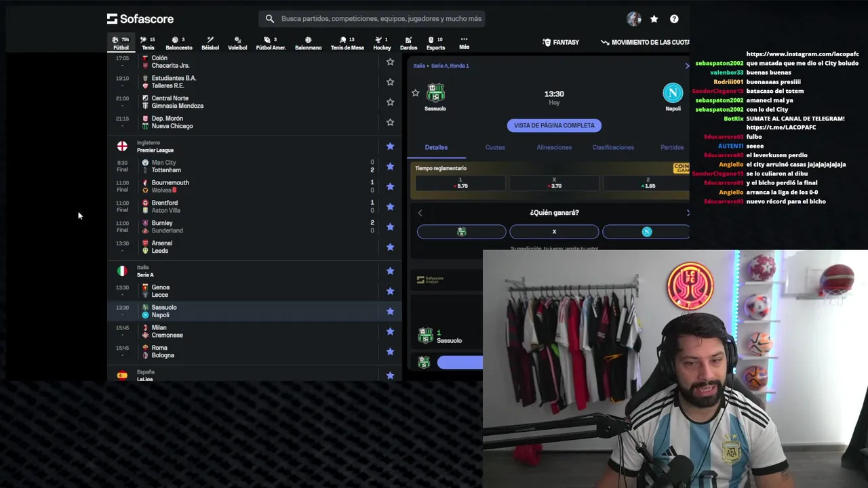
Task: Toggle Premier League favorite star
Action: pos(390,146)
